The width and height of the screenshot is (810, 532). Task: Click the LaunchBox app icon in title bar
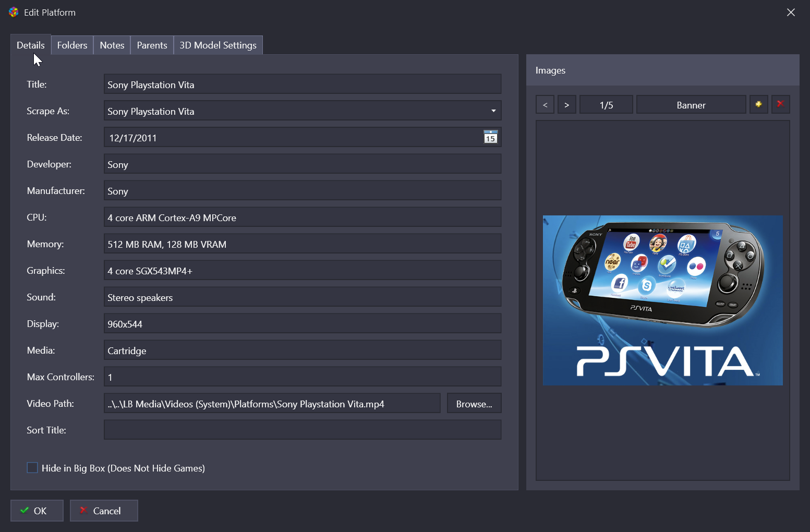[14, 12]
